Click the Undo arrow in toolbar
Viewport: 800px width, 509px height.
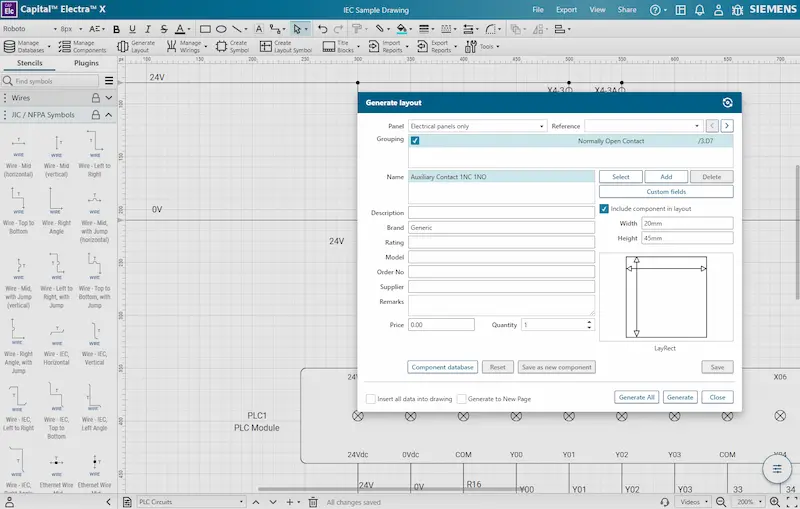pyautogui.click(x=322, y=29)
